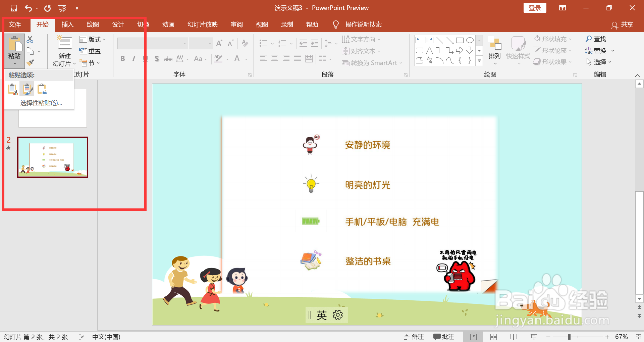Decrease list indent level icon
Viewport: 644px width, 342px height.
[303, 43]
